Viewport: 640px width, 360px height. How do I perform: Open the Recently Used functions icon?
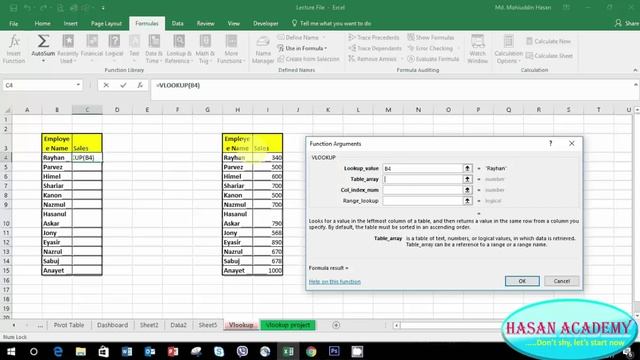[68, 49]
